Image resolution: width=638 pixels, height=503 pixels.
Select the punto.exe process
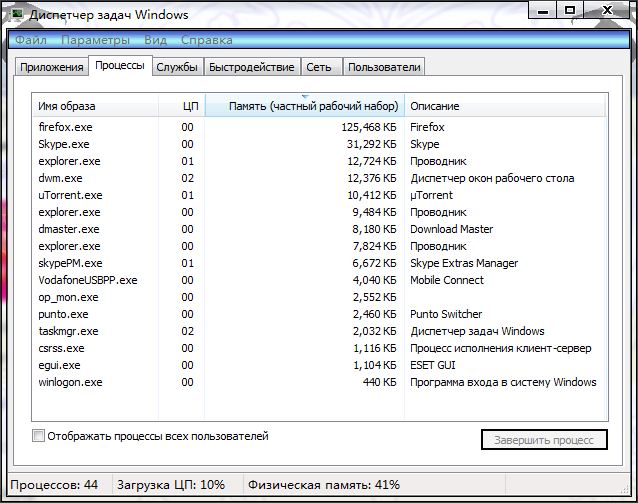[x=319, y=314]
